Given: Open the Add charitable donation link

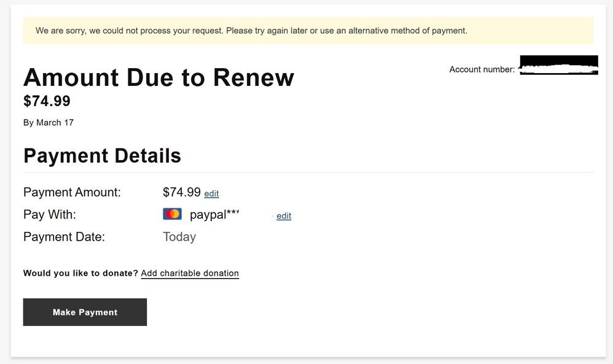Looking at the screenshot, I should (x=190, y=273).
